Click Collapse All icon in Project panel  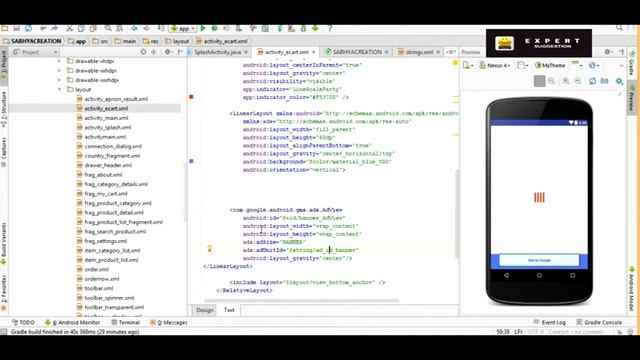tap(154, 52)
